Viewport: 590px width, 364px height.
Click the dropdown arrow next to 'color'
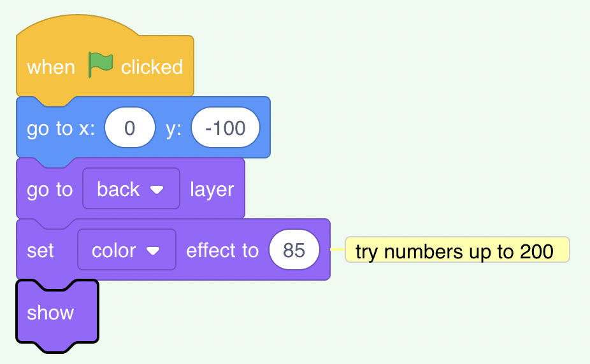pyautogui.click(x=153, y=251)
